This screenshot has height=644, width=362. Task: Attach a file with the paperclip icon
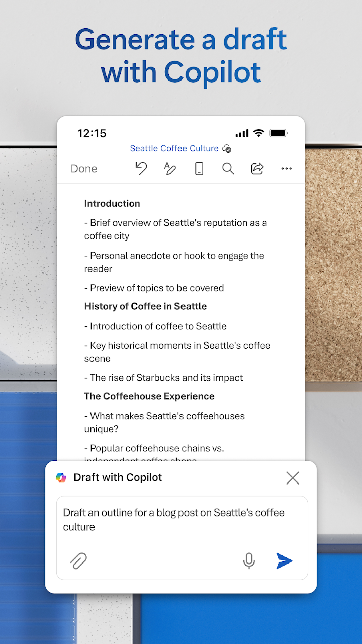(x=78, y=560)
